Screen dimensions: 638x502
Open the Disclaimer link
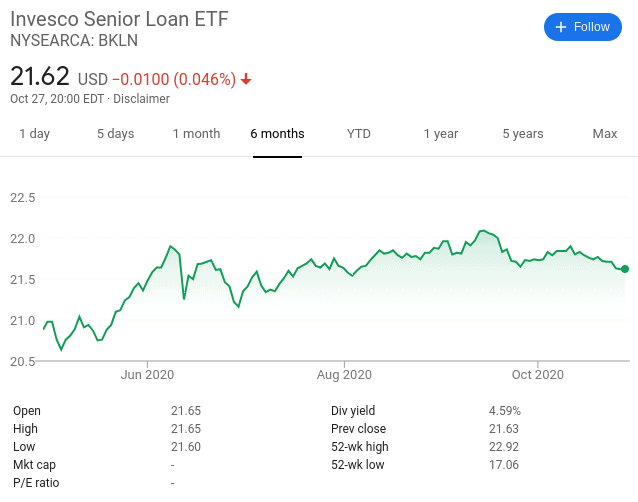tap(141, 99)
